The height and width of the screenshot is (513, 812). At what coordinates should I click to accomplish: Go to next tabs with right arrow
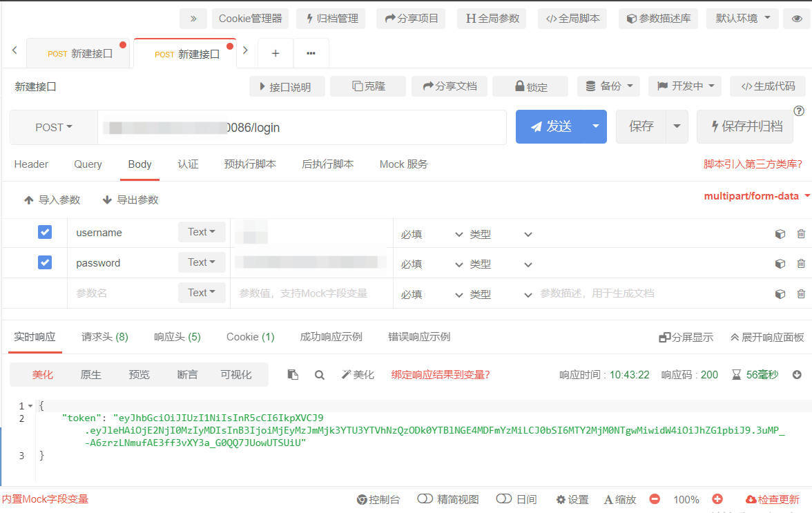(246, 50)
